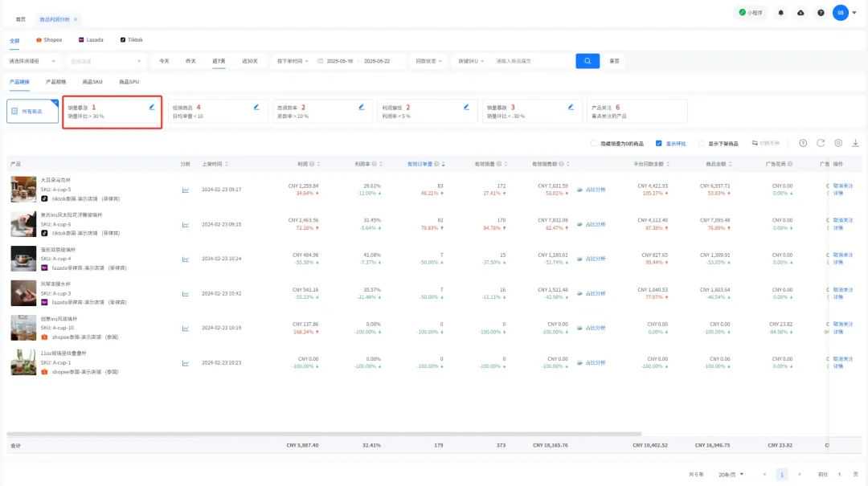
Task: Open the '按下单时间' time type dropdown
Action: click(x=293, y=61)
